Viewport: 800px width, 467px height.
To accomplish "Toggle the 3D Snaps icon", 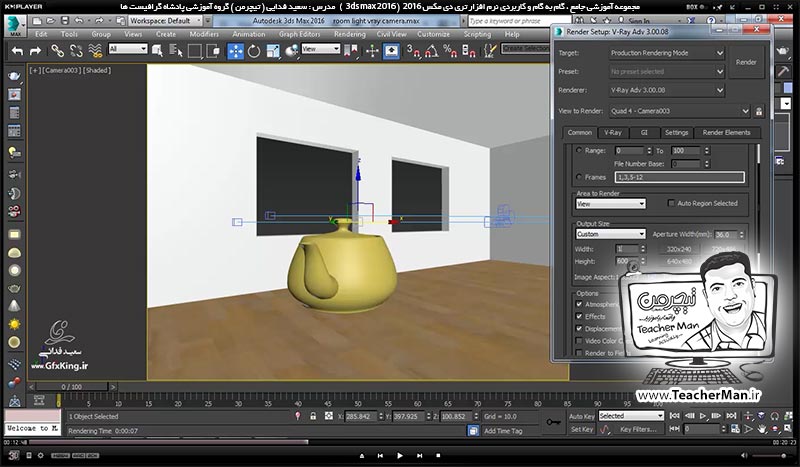I will 413,51.
